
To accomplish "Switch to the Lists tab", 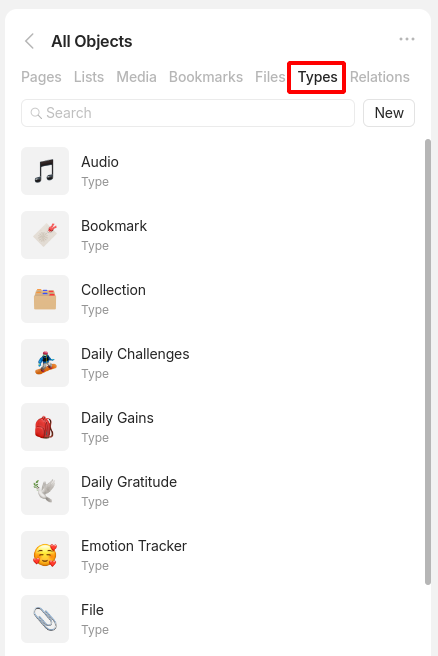I will pos(89,77).
